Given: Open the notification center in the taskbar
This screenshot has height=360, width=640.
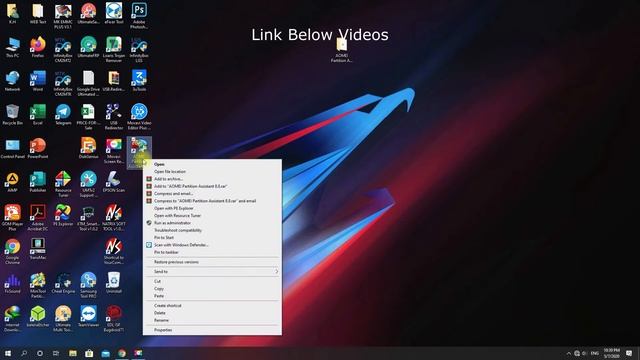Looking at the screenshot, I should [x=629, y=353].
